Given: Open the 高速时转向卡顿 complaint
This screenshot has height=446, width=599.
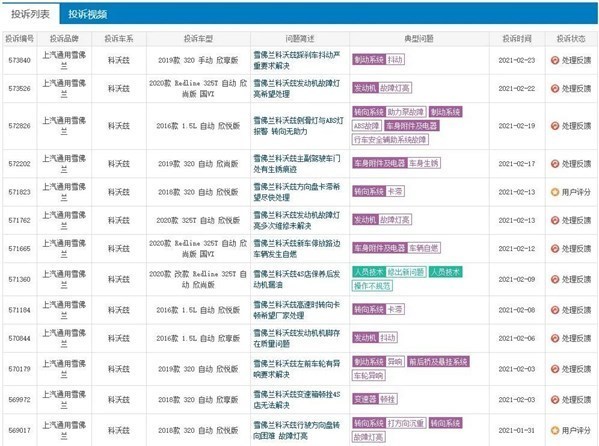Looking at the screenshot, I should pos(297,310).
